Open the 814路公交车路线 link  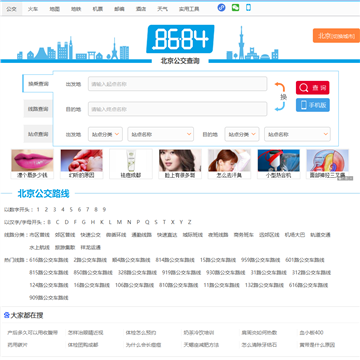tap(175, 260)
